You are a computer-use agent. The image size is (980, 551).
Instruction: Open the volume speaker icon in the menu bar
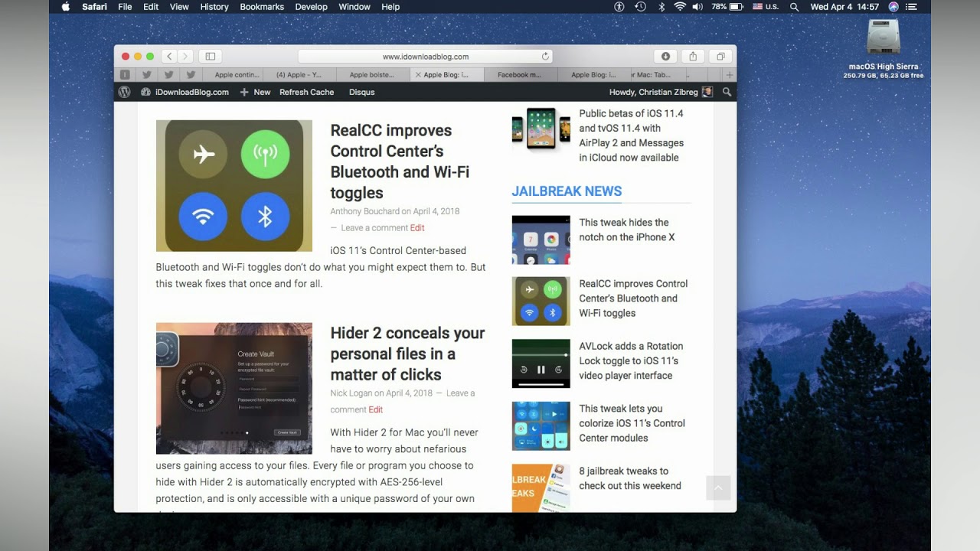point(697,7)
